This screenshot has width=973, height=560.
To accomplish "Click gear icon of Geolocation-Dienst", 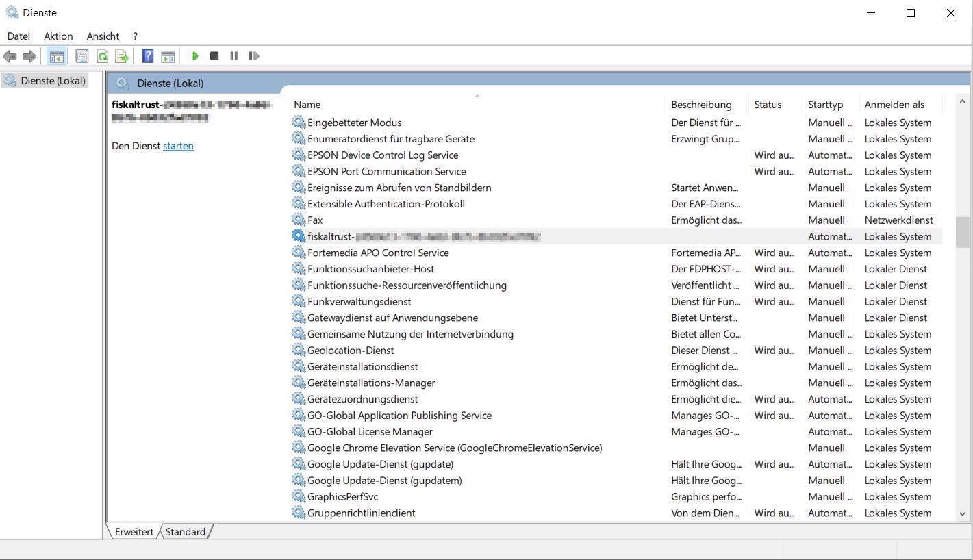I will pos(299,350).
